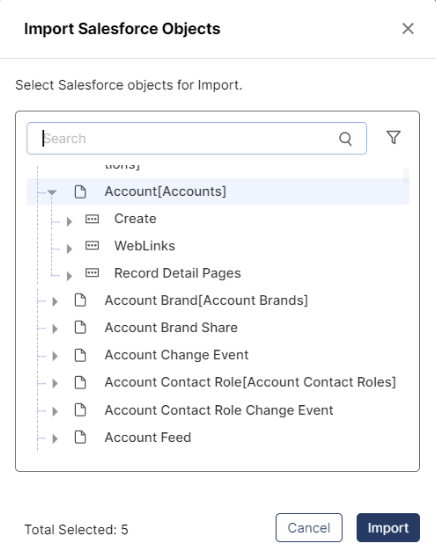Image resolution: width=436 pixels, height=555 pixels.
Task: Click the Cancel button
Action: tap(309, 527)
